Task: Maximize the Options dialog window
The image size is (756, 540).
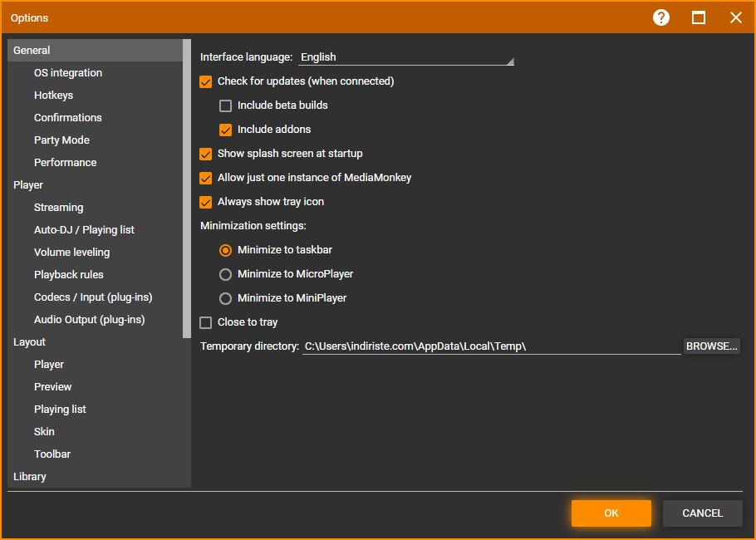Action: point(698,17)
